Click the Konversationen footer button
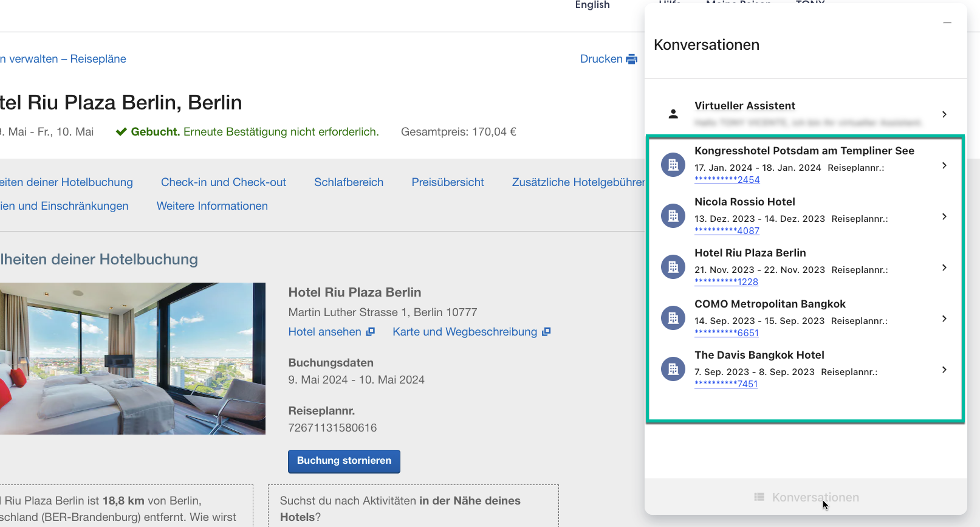 coord(806,497)
